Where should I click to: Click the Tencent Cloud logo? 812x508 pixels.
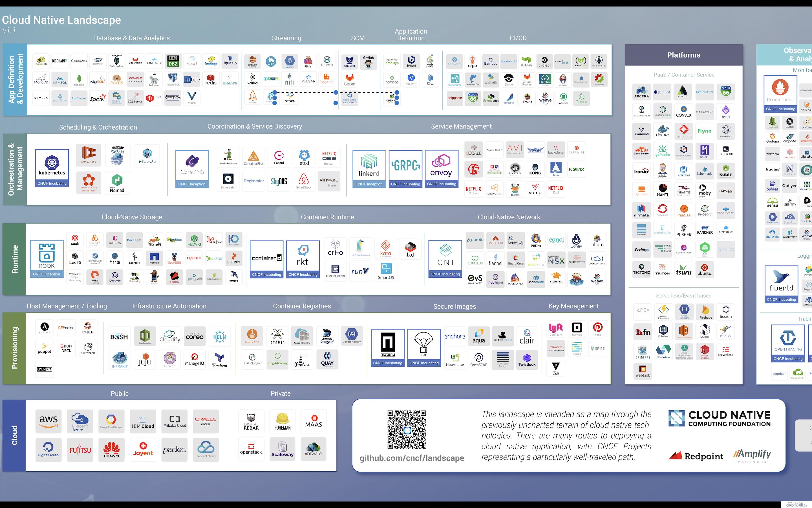(x=206, y=450)
